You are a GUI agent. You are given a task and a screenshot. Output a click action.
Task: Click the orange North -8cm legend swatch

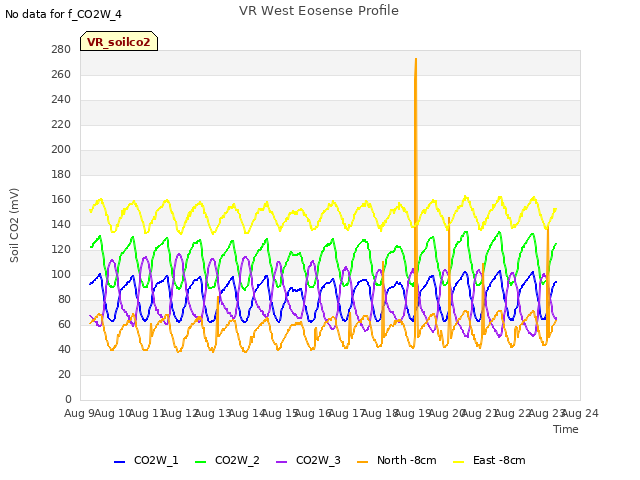362,462
